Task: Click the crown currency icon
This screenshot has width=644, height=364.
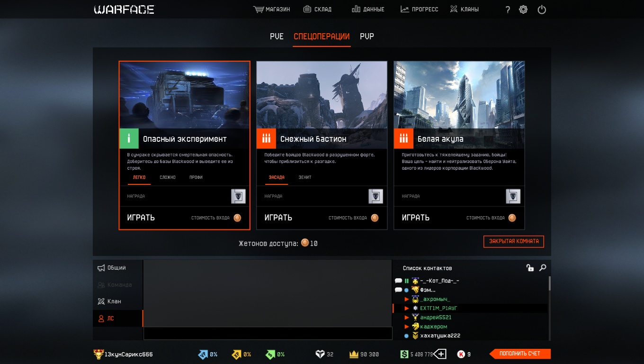Action: pos(354,354)
